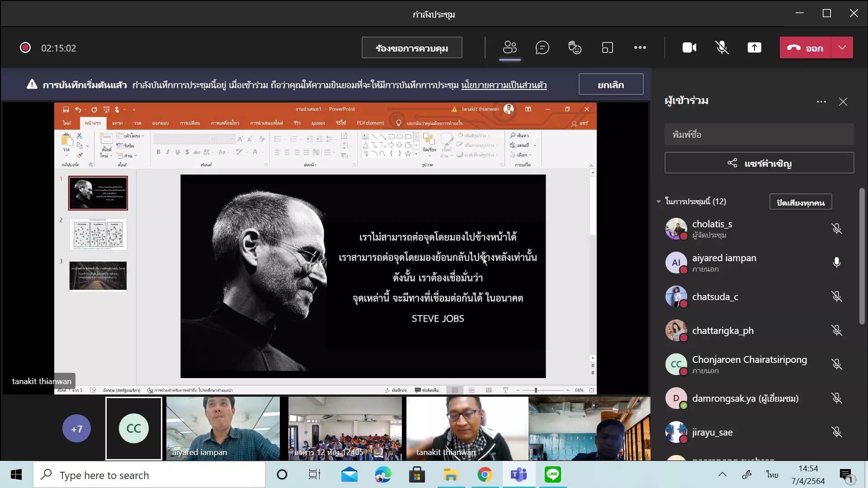The height and width of the screenshot is (488, 868).
Task: Open the breakout rooms icon
Action: tap(607, 47)
